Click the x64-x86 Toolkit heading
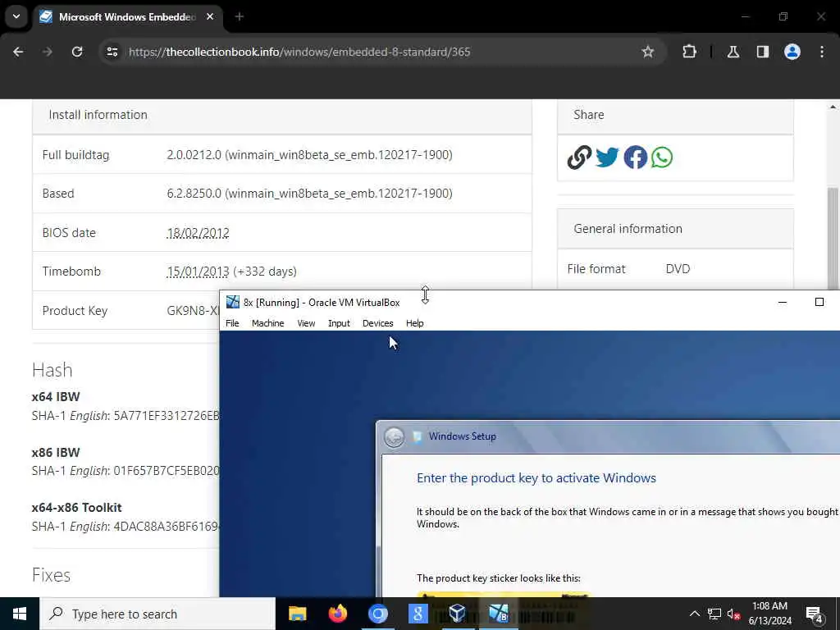Screen dimensions: 840x630 click(x=76, y=508)
